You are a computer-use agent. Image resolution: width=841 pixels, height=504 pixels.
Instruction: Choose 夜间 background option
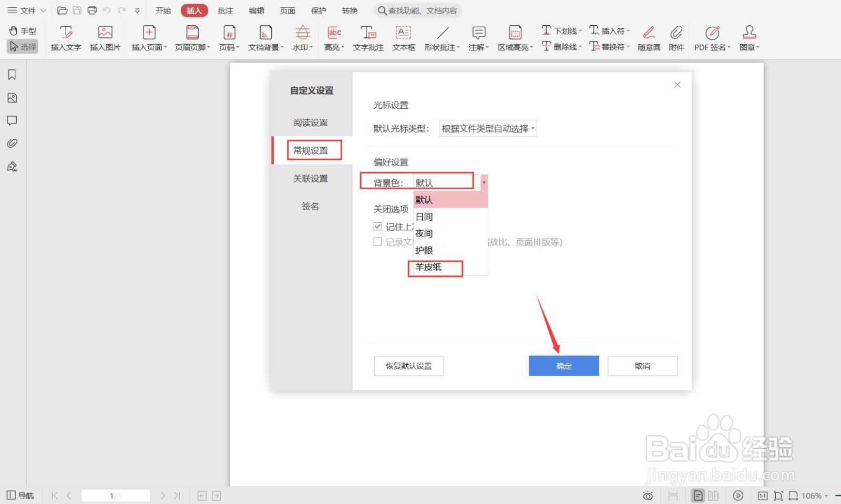(450, 233)
